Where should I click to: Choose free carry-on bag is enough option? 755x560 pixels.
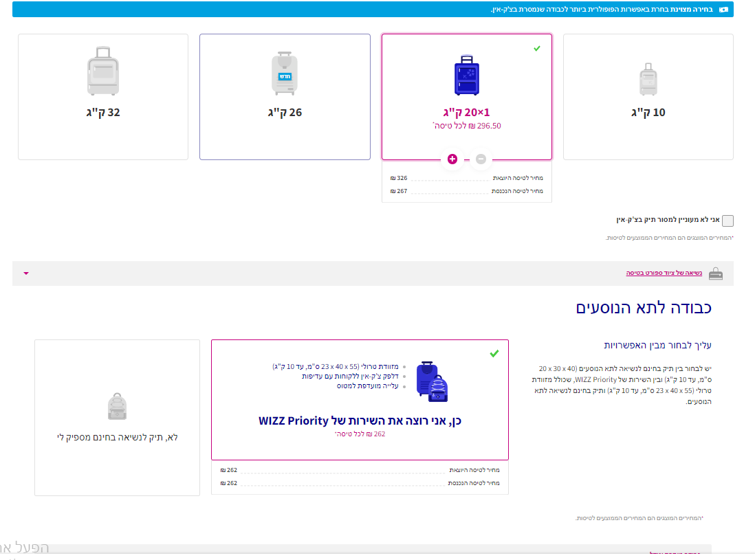tap(117, 437)
